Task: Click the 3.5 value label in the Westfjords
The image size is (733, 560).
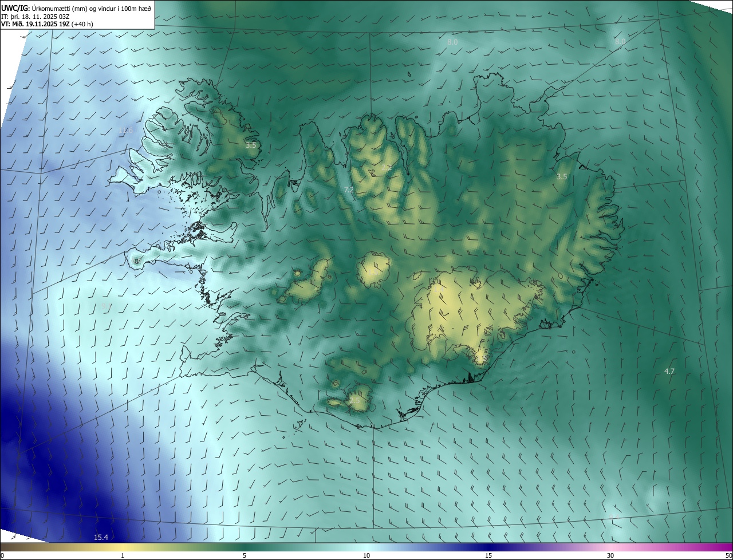Action: [x=251, y=145]
